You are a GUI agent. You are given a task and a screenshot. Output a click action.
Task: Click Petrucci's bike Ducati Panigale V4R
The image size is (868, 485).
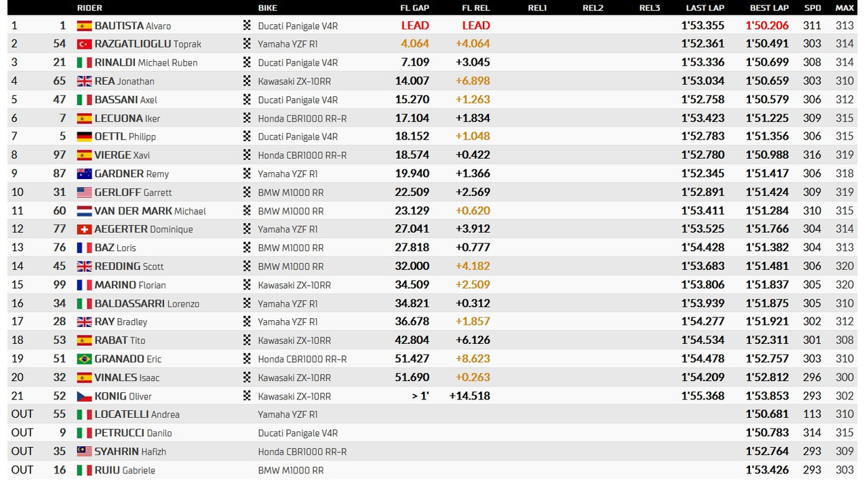click(298, 433)
